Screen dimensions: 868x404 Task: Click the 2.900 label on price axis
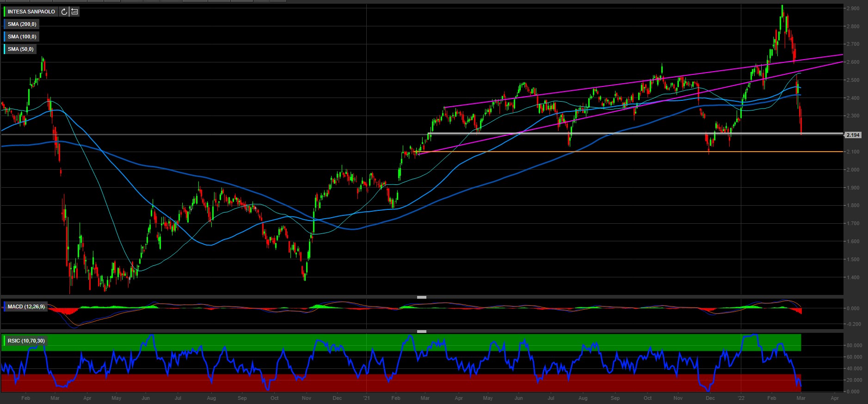[x=853, y=8]
